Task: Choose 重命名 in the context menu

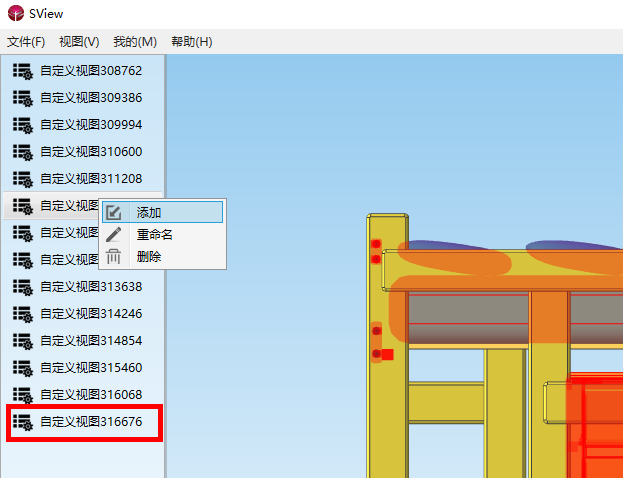Action: click(x=163, y=234)
